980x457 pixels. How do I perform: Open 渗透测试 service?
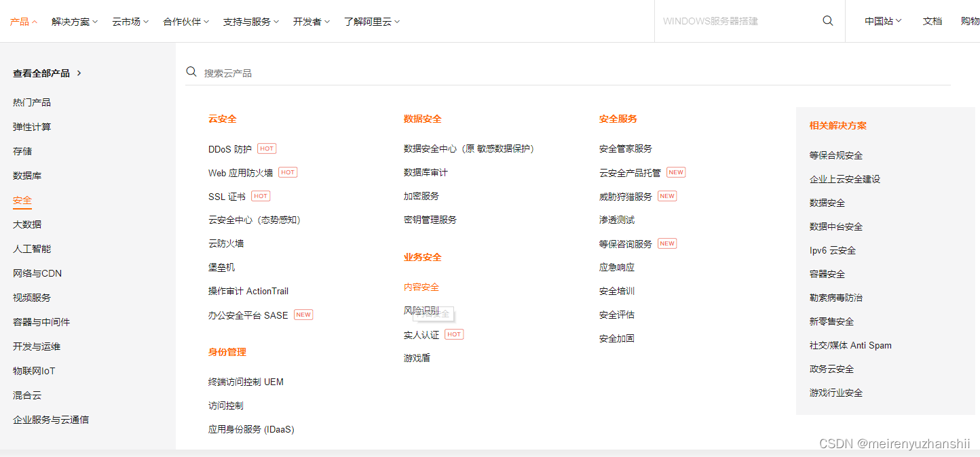click(x=617, y=220)
